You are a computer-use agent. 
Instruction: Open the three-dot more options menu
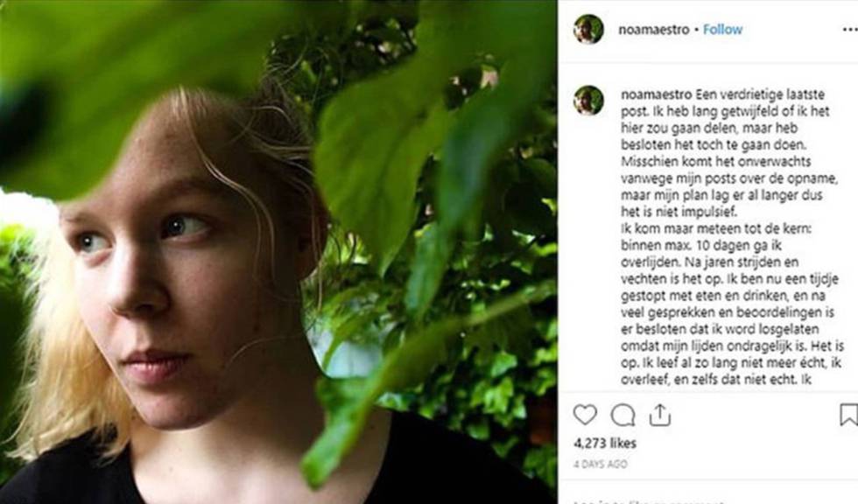(849, 29)
